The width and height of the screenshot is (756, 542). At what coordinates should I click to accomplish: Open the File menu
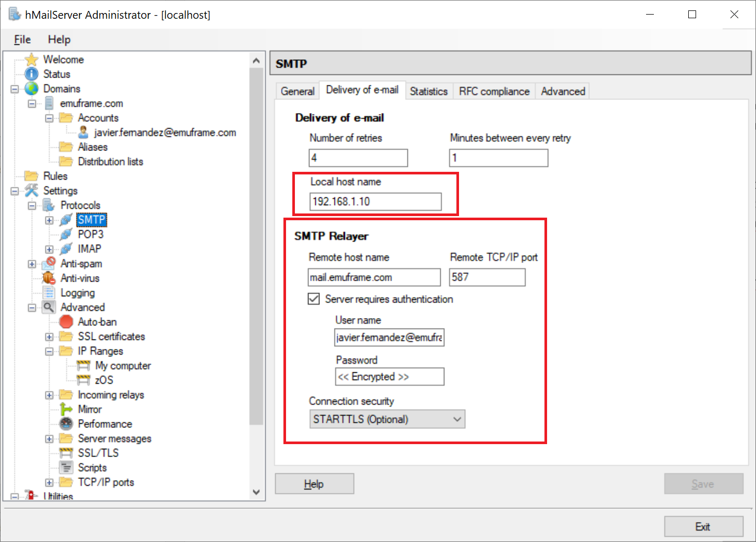pyautogui.click(x=22, y=40)
